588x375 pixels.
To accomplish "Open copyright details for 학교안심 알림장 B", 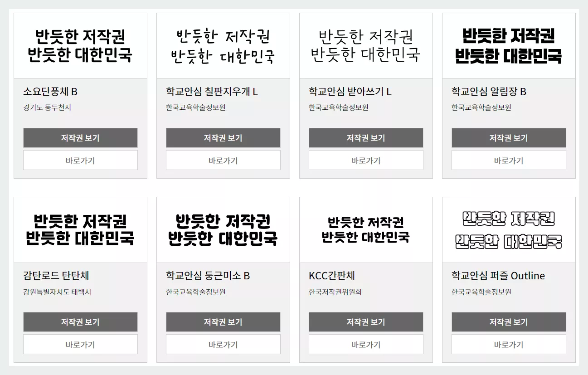I will point(508,138).
